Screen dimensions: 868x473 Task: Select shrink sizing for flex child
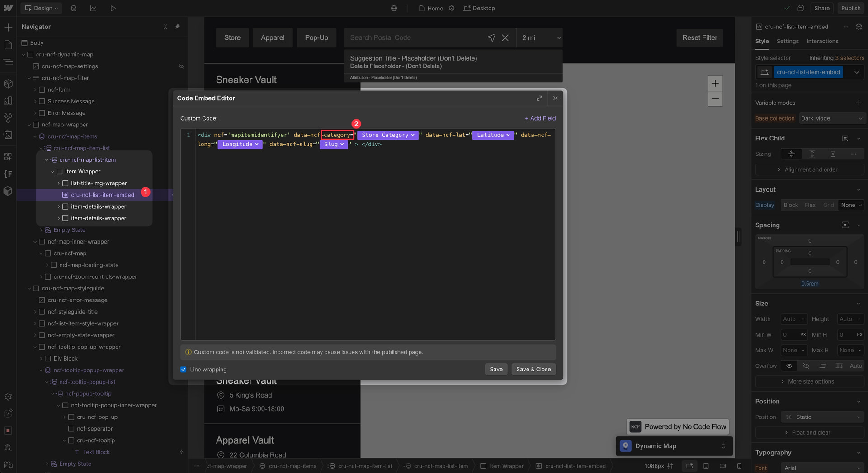792,154
